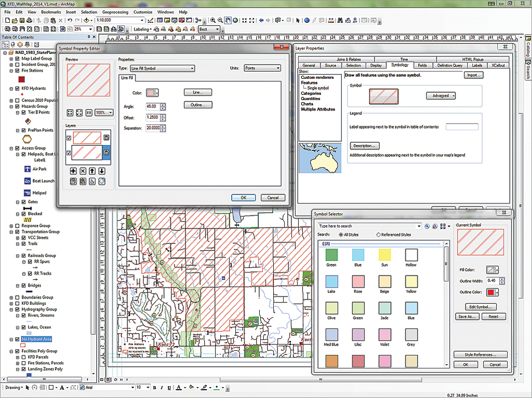Pick the Rose color fill swatch
Image resolution: width=532 pixels, height=398 pixels.
(x=357, y=281)
